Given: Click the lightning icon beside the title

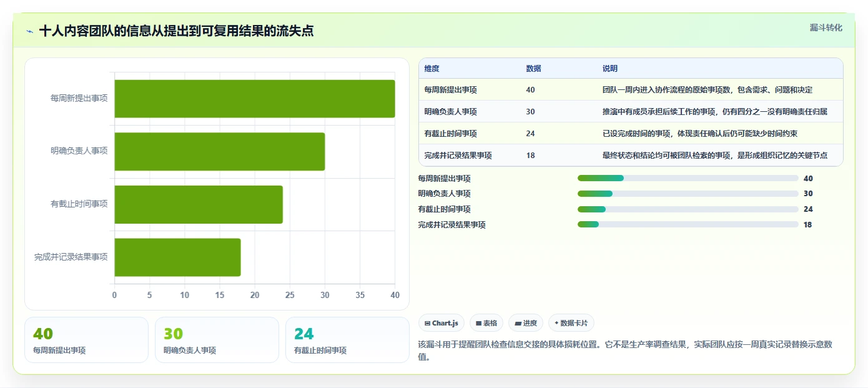Looking at the screenshot, I should (29, 31).
